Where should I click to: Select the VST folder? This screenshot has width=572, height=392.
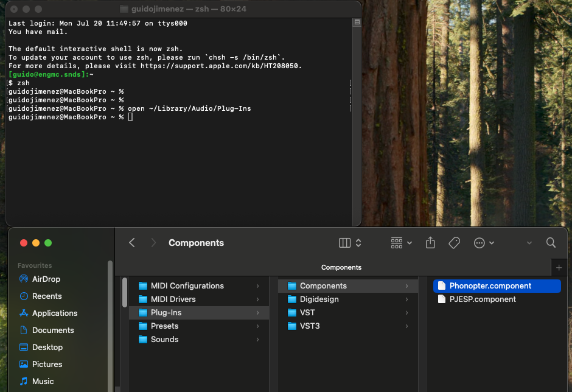click(348, 313)
